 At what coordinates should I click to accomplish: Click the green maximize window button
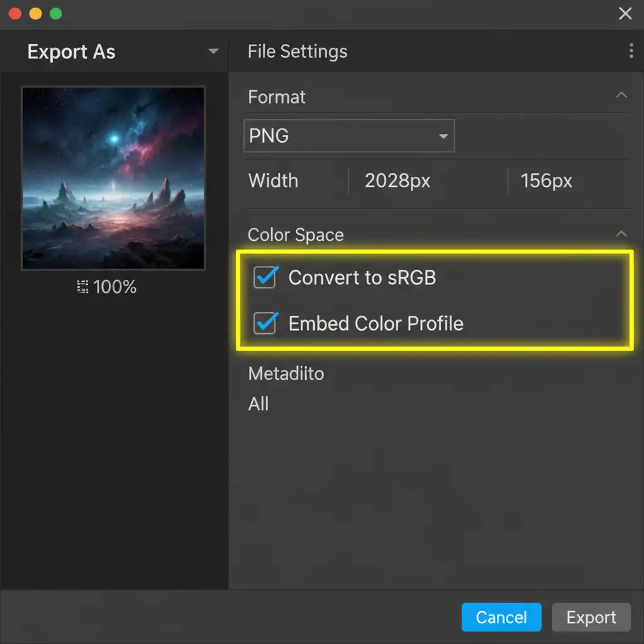click(x=55, y=13)
